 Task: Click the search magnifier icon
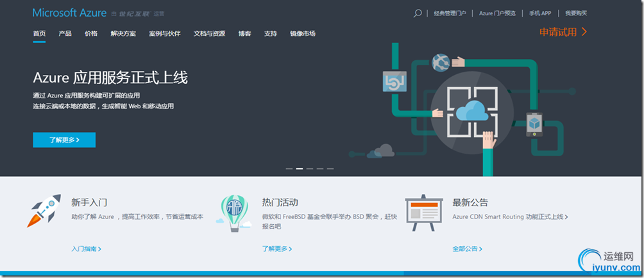[x=418, y=13]
